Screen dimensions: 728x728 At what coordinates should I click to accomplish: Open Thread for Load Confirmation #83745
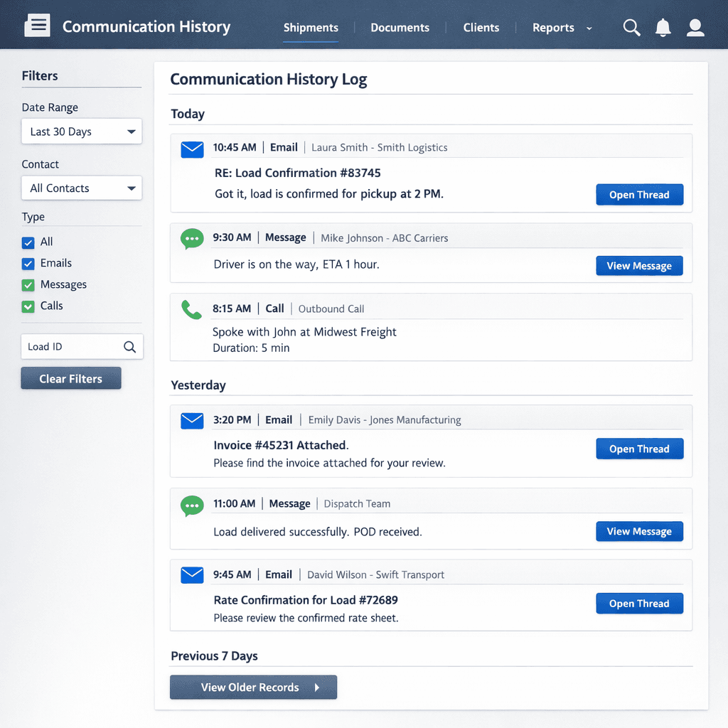coord(639,195)
